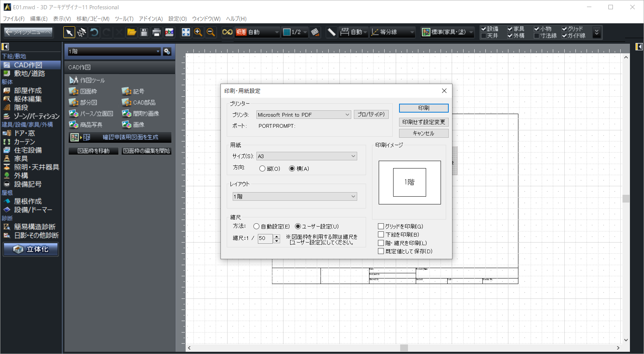The width and height of the screenshot is (644, 354).
Task: Select 縦 portrait orientation
Action: pos(262,169)
